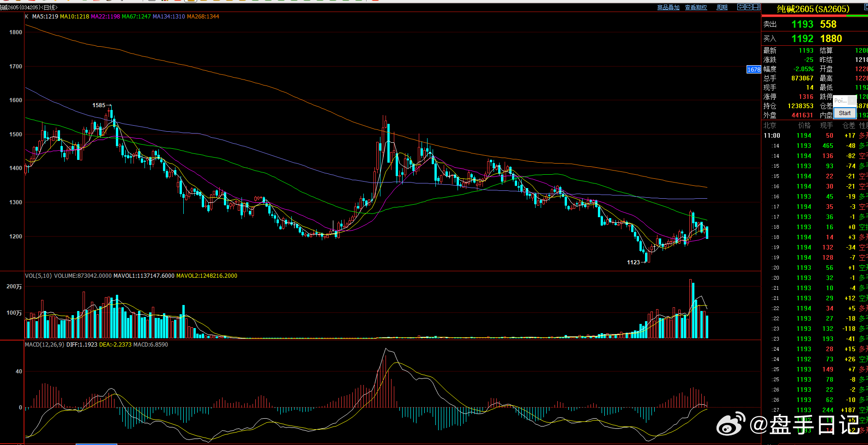Click the 最低 label in quote panel
The width and height of the screenshot is (868, 445).
click(x=826, y=88)
